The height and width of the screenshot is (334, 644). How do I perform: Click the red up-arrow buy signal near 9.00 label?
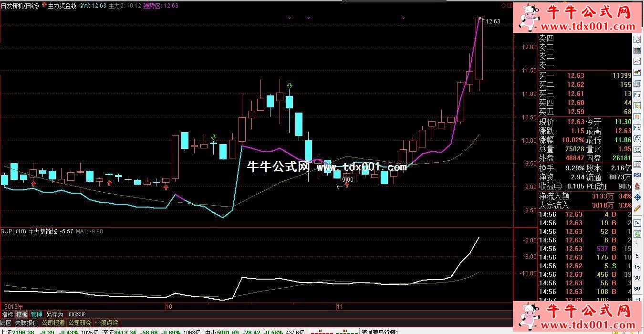[x=347, y=185]
